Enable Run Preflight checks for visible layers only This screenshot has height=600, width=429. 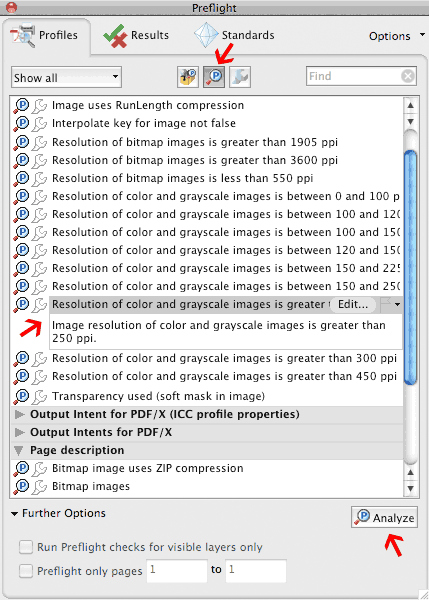pos(26,547)
